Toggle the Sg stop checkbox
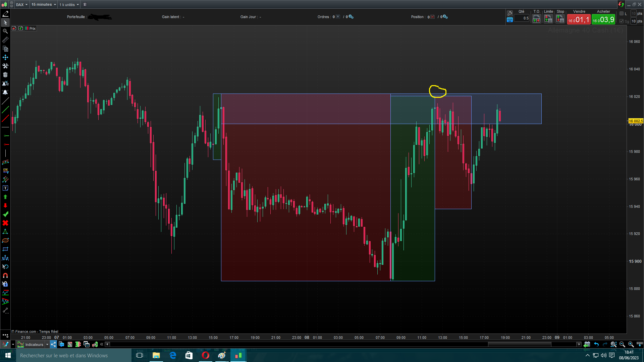Screen dimensions: 644x362 [x=622, y=21]
